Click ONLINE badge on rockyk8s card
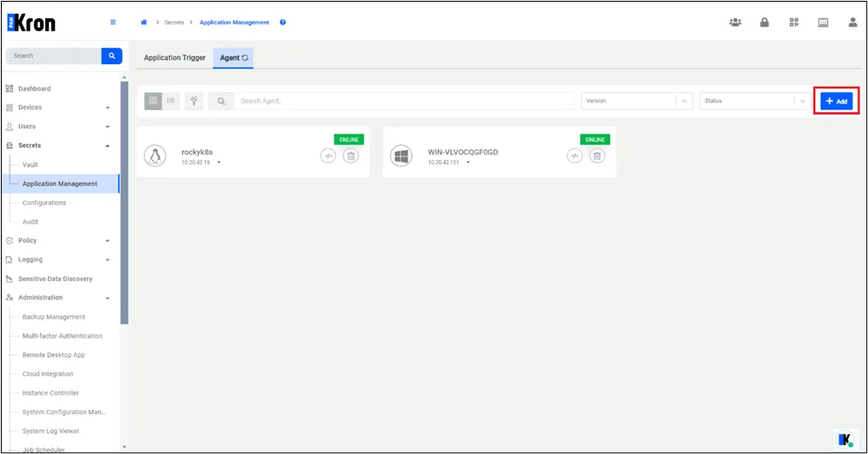This screenshot has width=868, height=454. point(348,140)
